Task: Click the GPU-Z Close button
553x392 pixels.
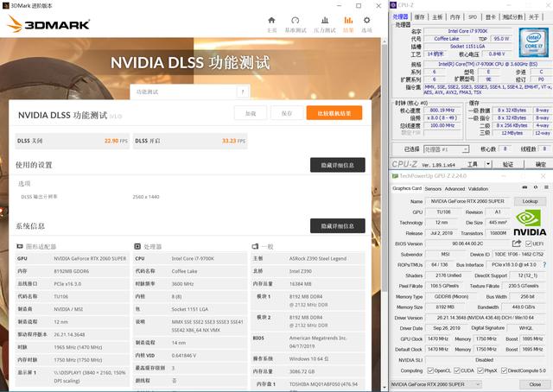Action: (535, 384)
